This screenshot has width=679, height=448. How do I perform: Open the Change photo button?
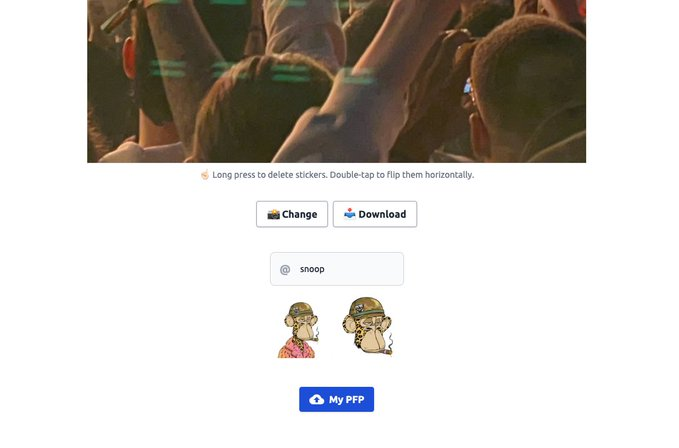(292, 214)
